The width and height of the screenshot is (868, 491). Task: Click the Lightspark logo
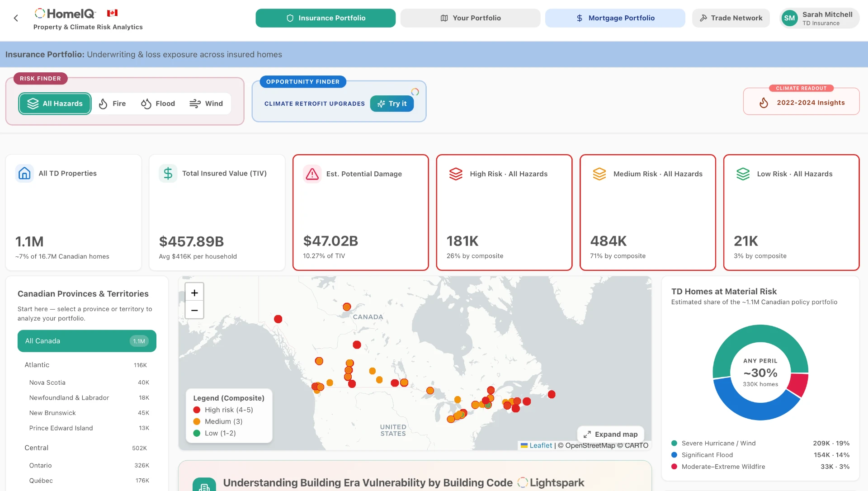(x=551, y=482)
